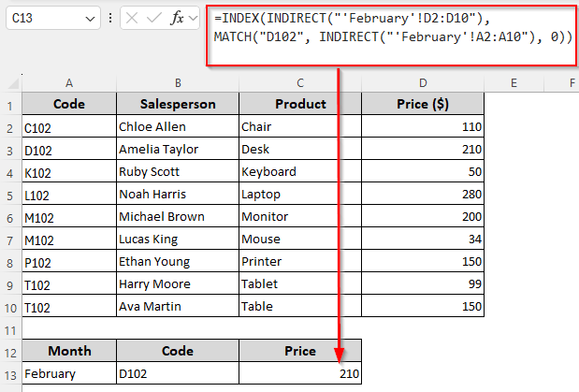
Task: Click inside the Name Box showing C13
Action: coord(42,18)
